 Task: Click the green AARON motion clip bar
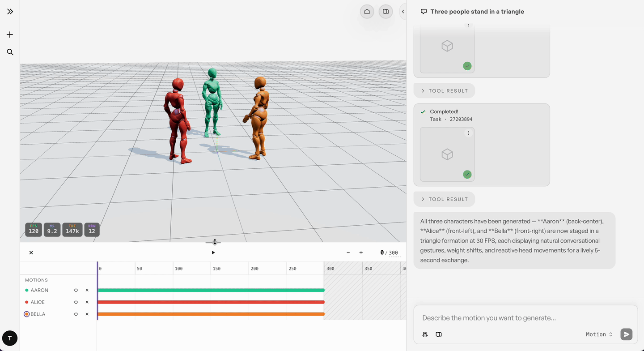coord(211,290)
